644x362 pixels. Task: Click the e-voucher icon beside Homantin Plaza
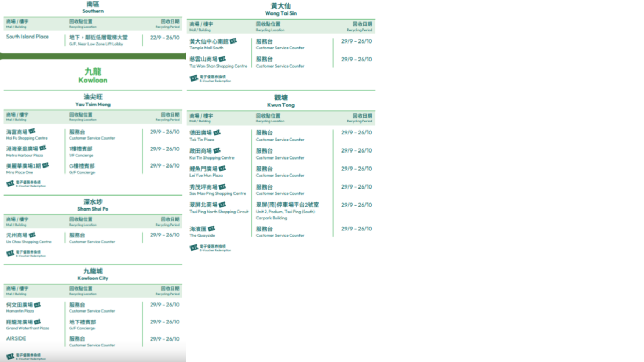coord(37,305)
